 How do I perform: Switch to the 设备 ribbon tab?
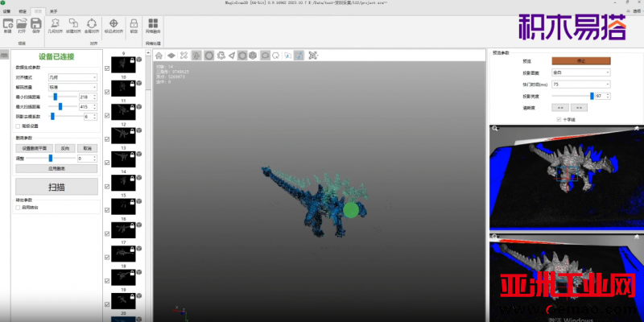(7, 11)
